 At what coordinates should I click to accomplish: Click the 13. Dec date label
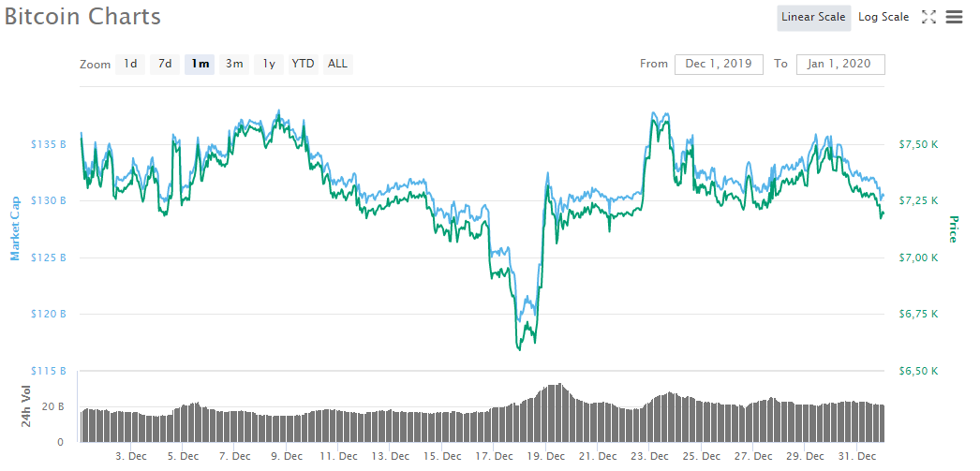coord(390,457)
